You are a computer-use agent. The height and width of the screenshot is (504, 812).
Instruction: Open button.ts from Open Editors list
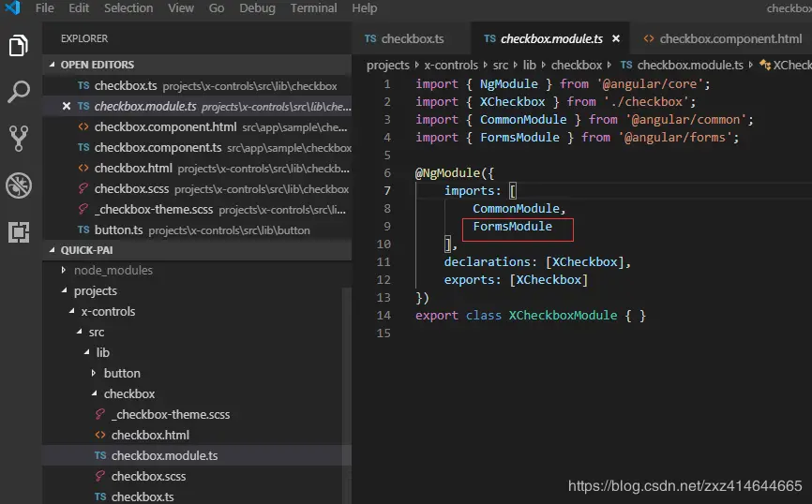[197, 230]
